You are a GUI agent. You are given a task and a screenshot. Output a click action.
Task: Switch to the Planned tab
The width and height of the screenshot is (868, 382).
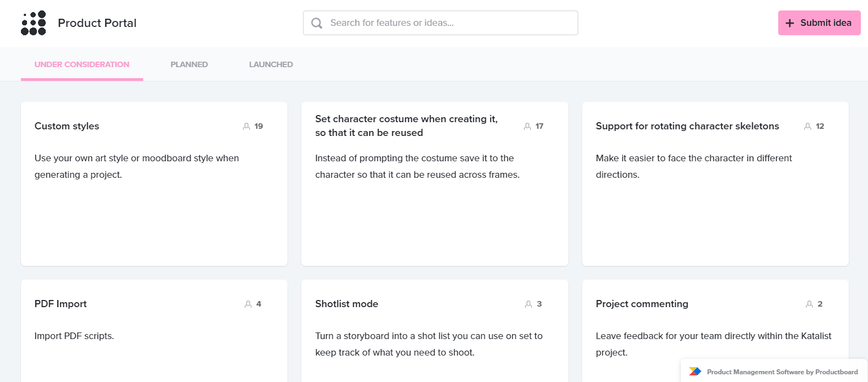[189, 64]
